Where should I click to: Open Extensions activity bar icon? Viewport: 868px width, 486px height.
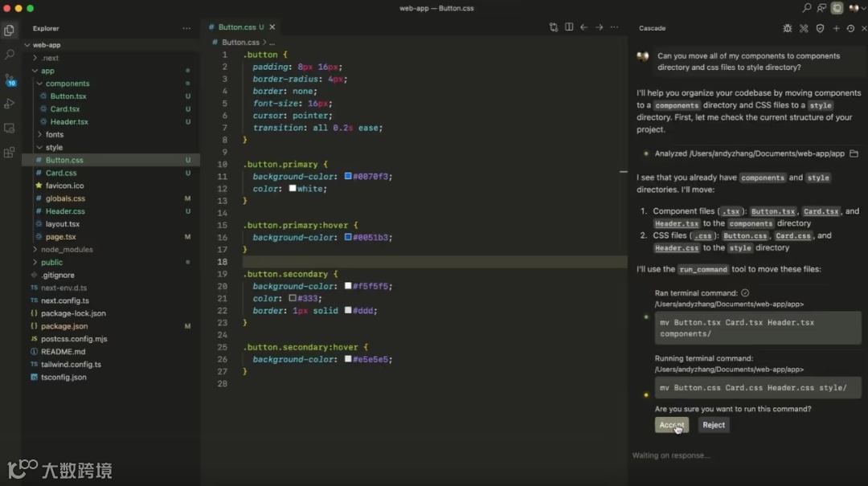[10, 153]
